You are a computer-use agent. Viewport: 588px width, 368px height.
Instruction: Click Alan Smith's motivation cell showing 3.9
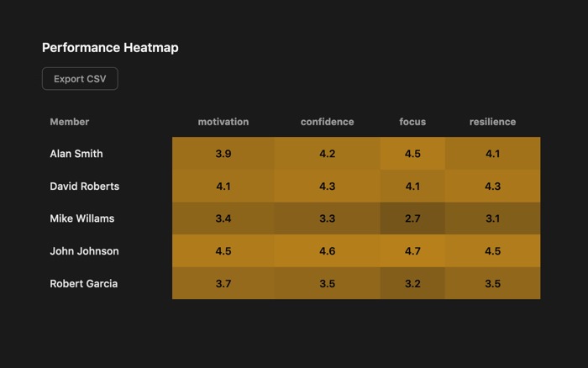(x=223, y=154)
